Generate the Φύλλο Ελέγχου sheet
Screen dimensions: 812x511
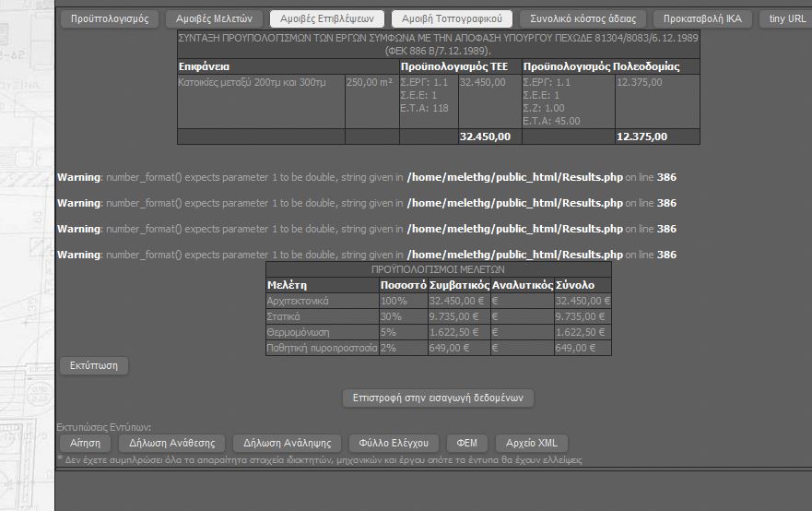pos(396,443)
